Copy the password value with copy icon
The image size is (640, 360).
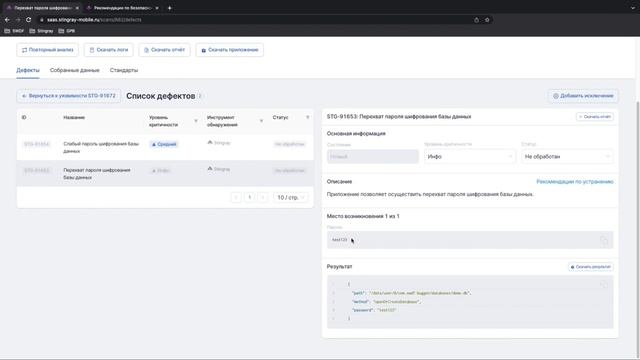pos(604,240)
